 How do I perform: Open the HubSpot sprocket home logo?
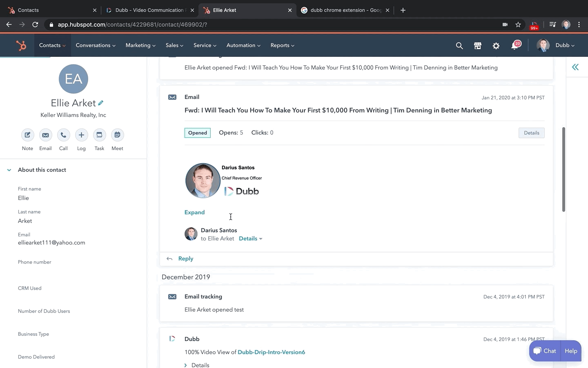point(21,45)
